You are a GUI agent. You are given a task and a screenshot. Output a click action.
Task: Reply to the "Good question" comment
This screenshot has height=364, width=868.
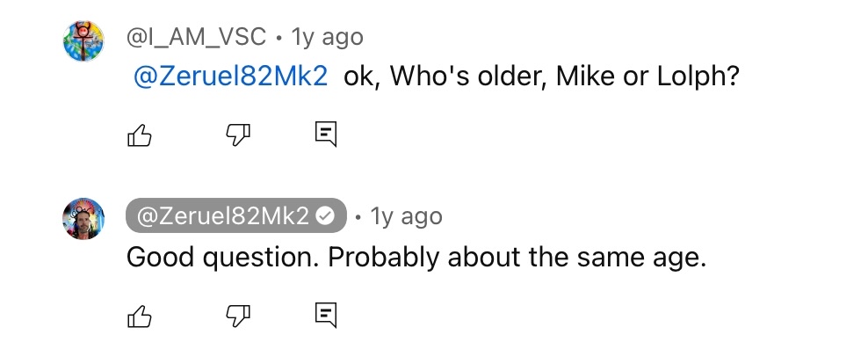[326, 316]
